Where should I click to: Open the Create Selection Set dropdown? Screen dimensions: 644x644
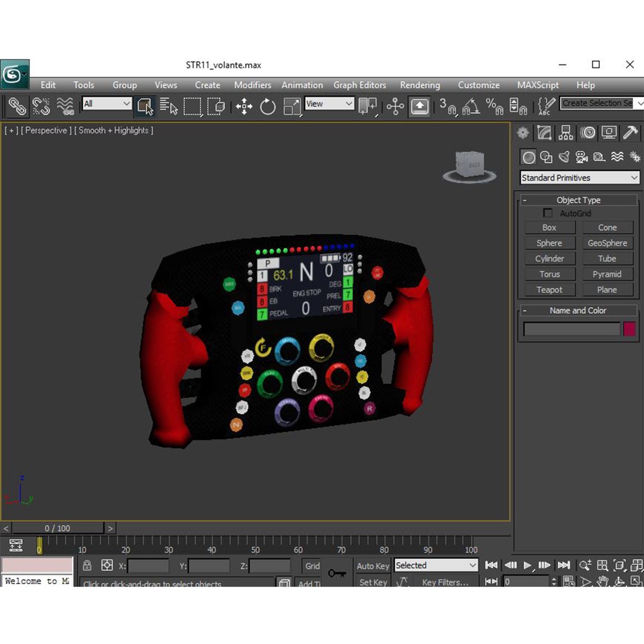point(601,103)
